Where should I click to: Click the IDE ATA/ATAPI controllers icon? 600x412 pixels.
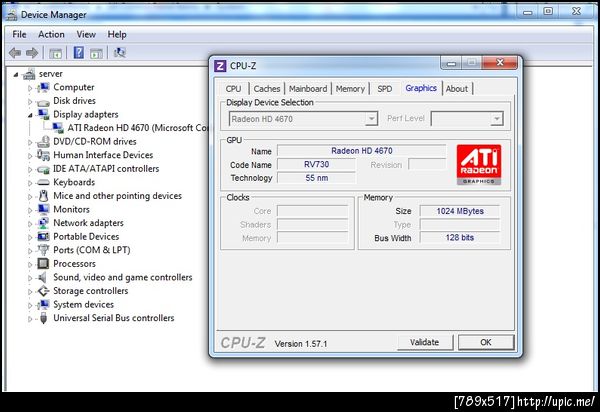tap(43, 169)
